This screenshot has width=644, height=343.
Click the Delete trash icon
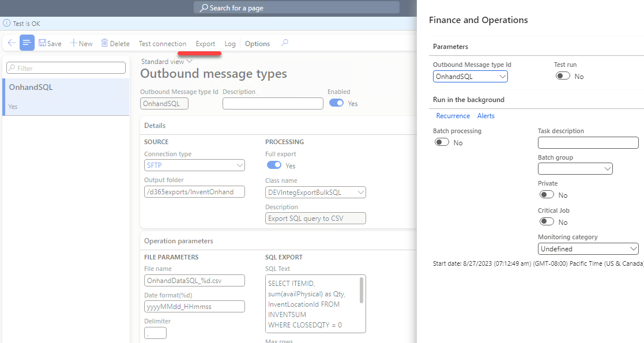[x=105, y=43]
